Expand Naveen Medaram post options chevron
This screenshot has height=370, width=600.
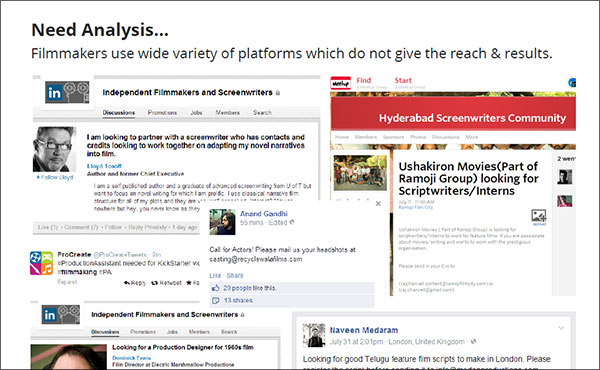click(561, 328)
